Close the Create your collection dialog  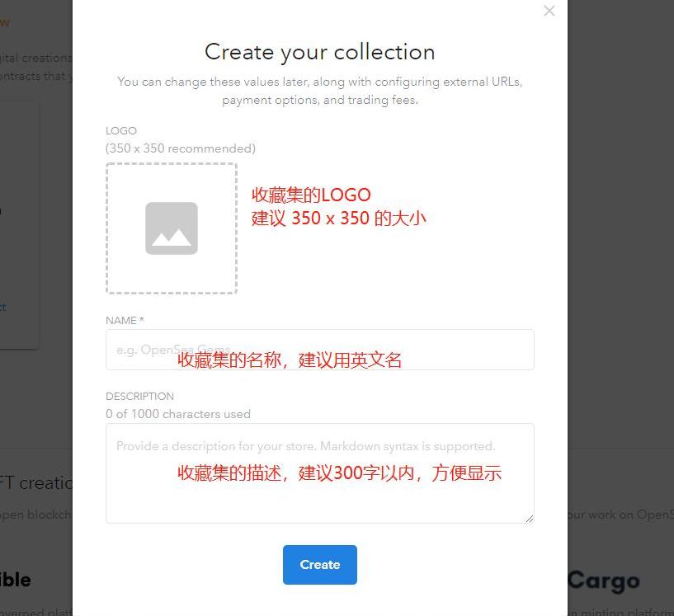coord(549,11)
